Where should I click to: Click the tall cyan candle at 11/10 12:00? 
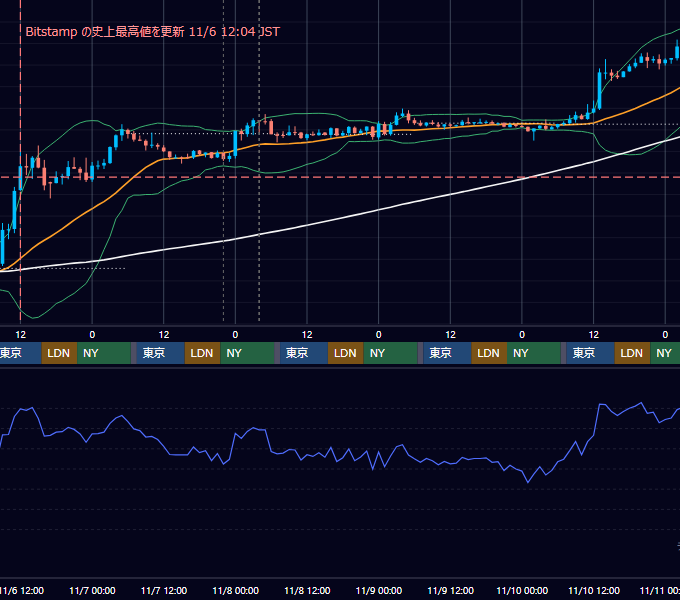(600, 89)
